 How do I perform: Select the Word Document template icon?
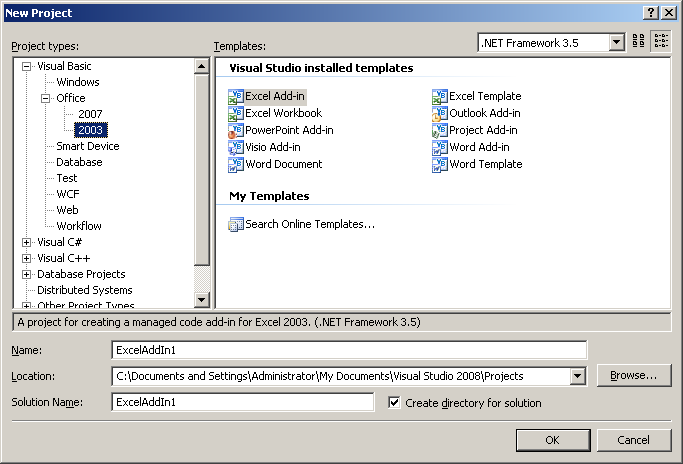click(x=236, y=164)
